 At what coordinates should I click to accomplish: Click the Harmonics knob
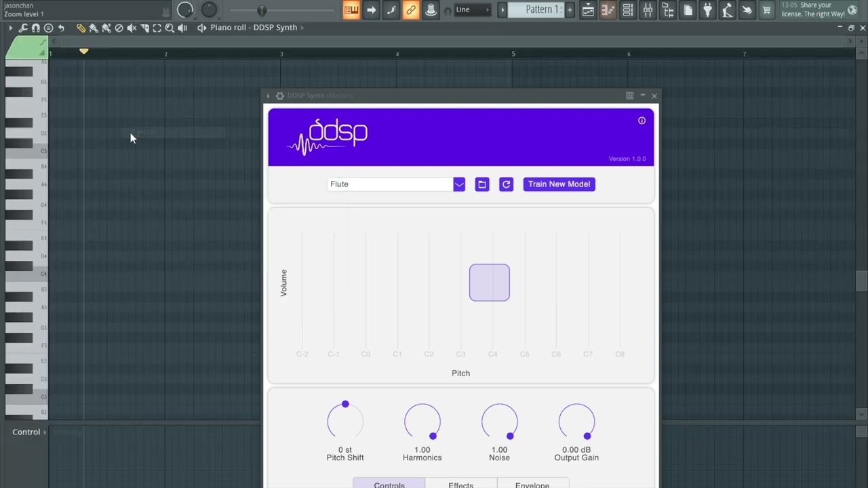point(422,422)
